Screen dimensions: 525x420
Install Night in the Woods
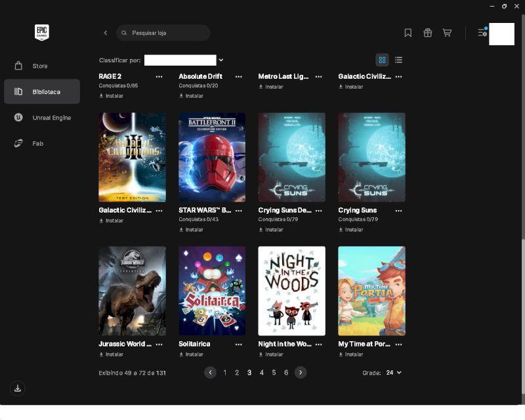coord(271,354)
